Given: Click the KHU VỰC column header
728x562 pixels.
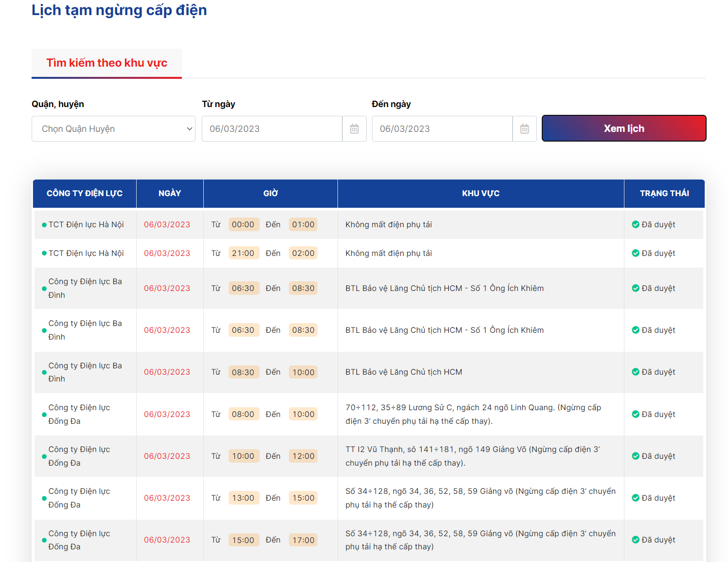Looking at the screenshot, I should coord(481,194).
